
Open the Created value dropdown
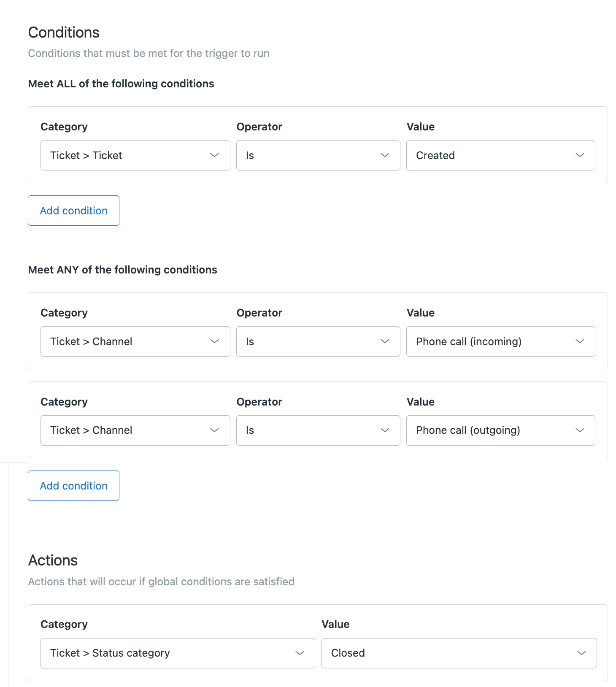tap(500, 155)
